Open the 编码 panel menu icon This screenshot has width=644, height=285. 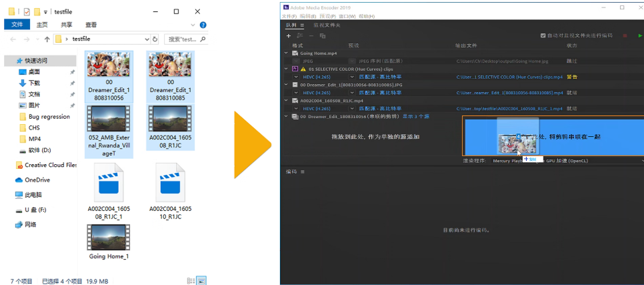(302, 172)
